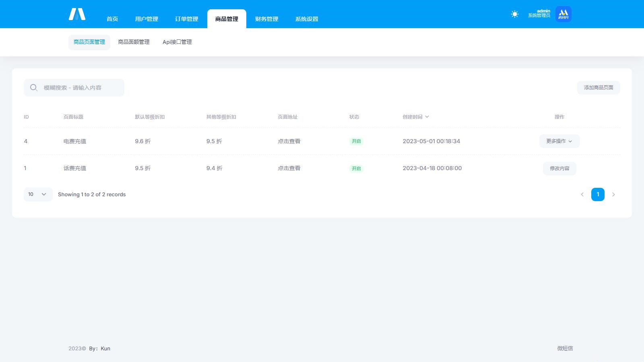
Task: Click 开启 status badge for 话费充值
Action: click(x=356, y=169)
